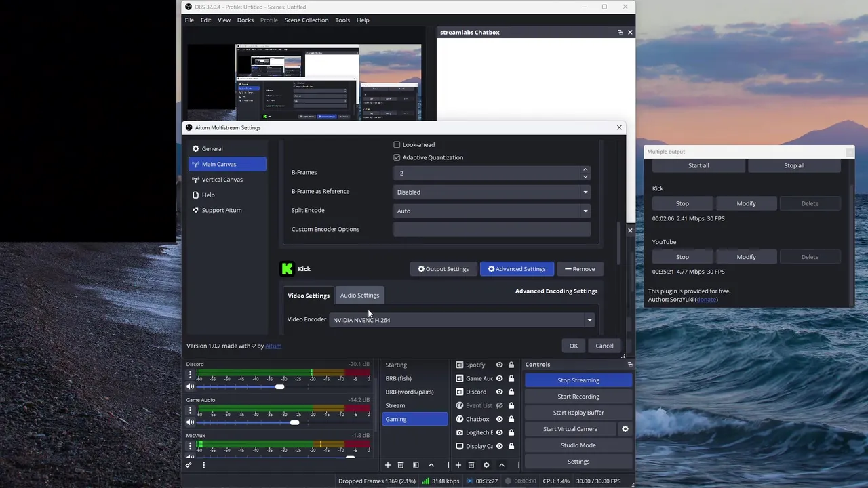868x488 pixels.
Task: Click Kick Output Settings button
Action: click(x=443, y=269)
